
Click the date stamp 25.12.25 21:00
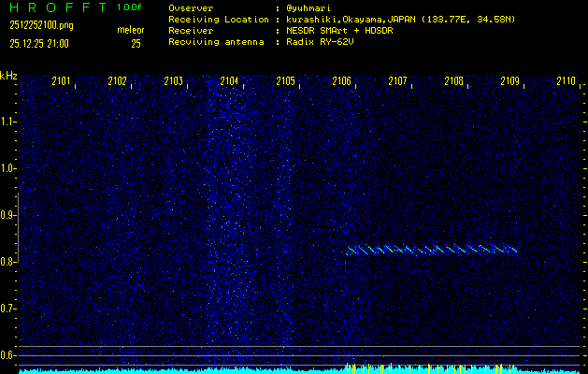click(39, 44)
